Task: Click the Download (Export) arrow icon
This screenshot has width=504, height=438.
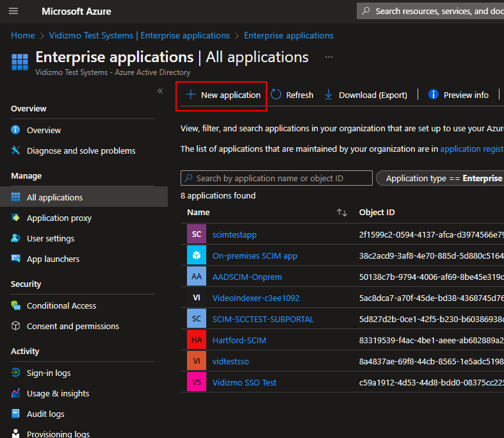Action: 329,95
